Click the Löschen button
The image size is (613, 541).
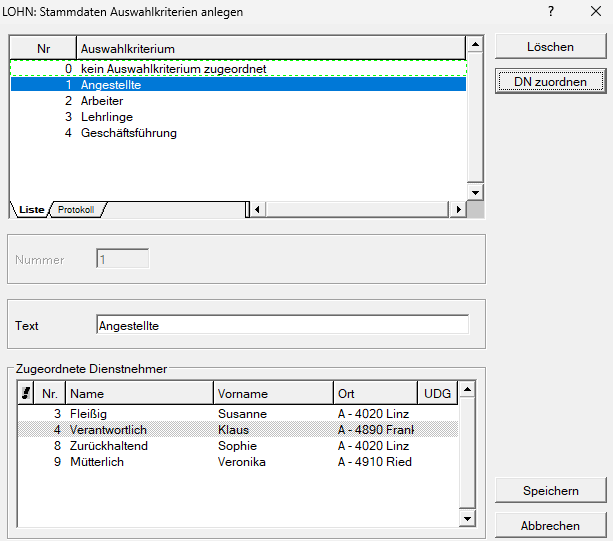[x=550, y=47]
